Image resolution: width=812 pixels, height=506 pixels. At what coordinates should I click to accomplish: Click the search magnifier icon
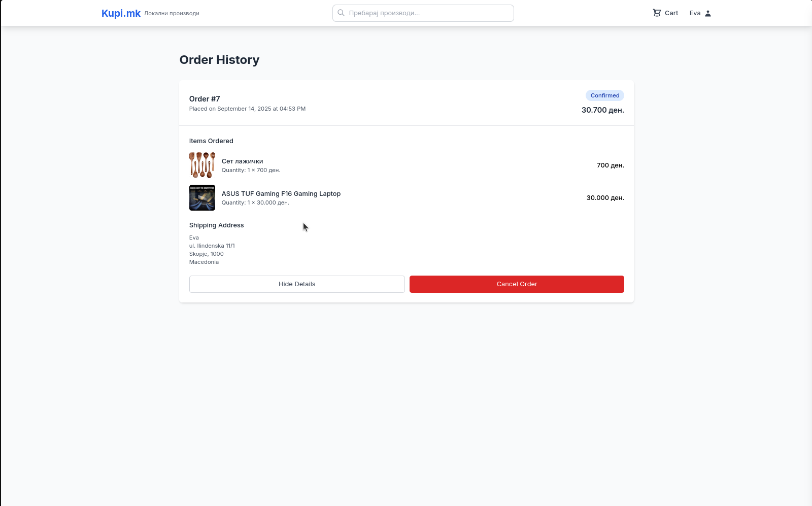pyautogui.click(x=341, y=13)
